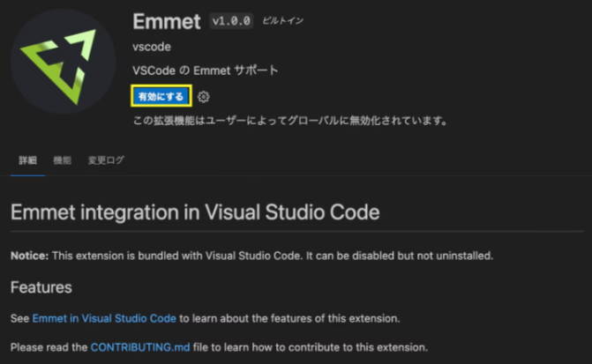Click the 有効にする enable button
The image size is (592, 364).
point(161,96)
